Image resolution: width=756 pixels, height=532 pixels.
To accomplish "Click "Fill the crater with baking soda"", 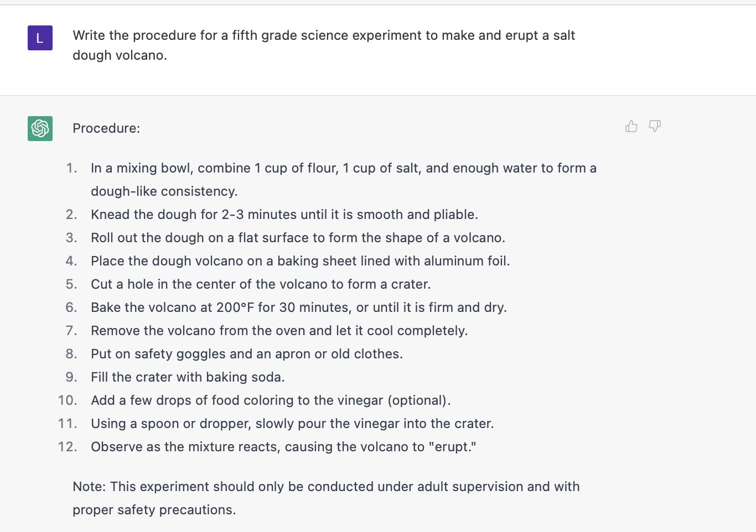I will pos(188,377).
